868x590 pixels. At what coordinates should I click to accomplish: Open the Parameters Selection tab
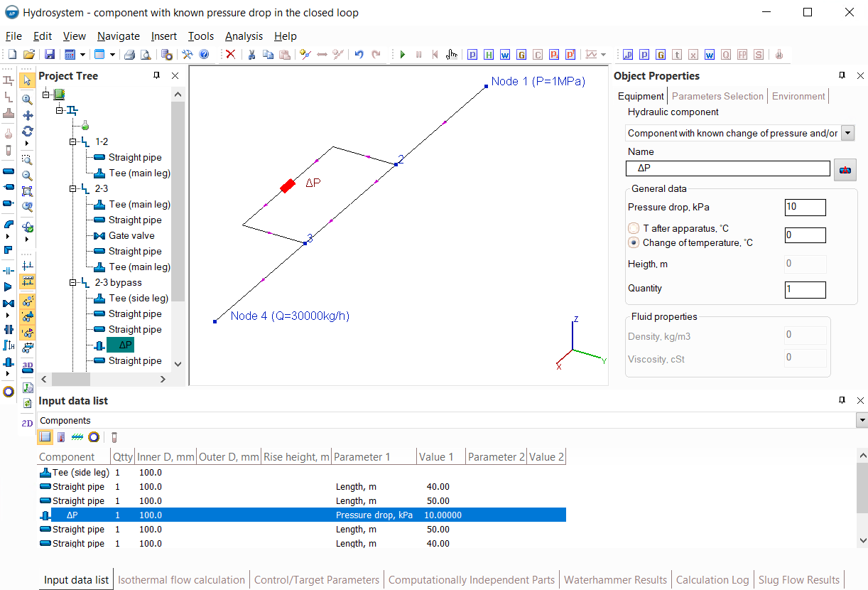click(717, 96)
